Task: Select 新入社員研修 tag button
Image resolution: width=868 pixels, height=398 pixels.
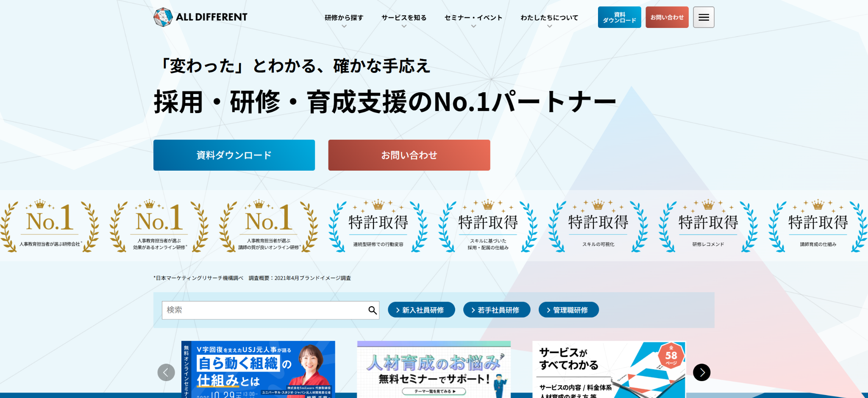Action: (421, 310)
